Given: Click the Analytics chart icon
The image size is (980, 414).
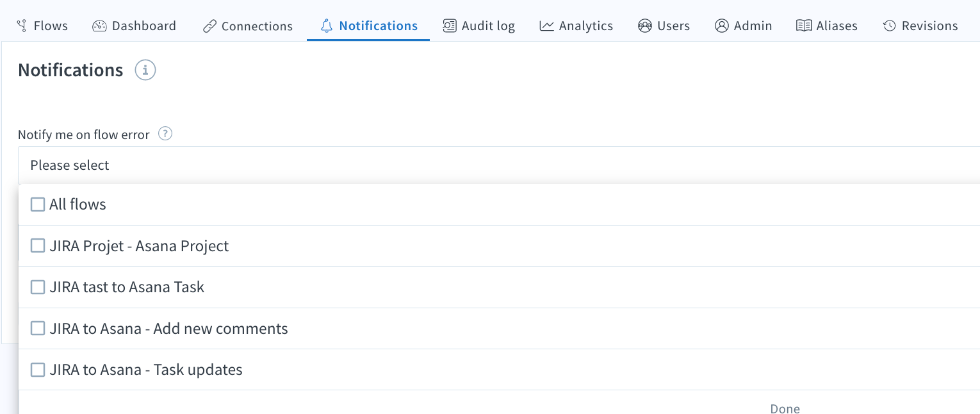Looking at the screenshot, I should pos(546,26).
